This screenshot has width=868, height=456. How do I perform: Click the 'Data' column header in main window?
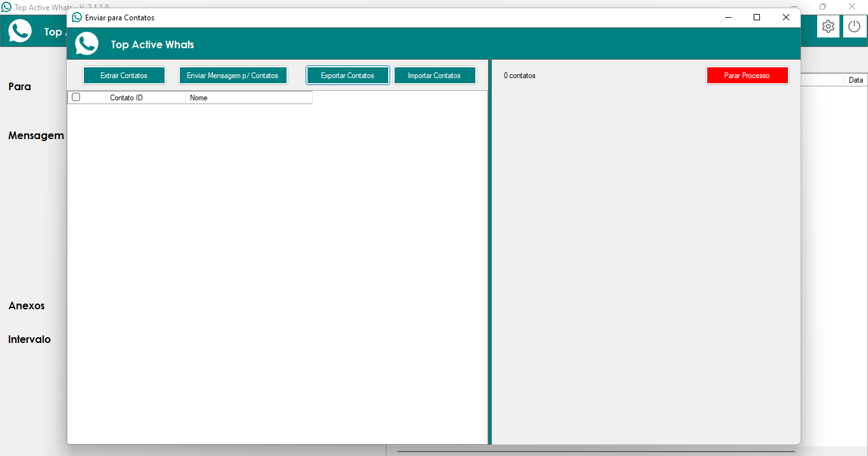856,80
